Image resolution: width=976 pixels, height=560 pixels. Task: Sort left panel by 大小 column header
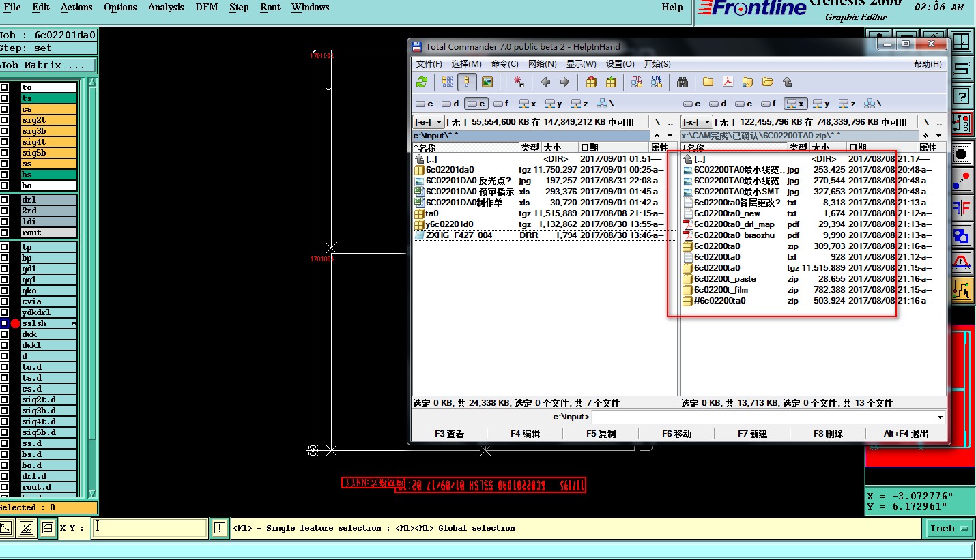click(559, 147)
